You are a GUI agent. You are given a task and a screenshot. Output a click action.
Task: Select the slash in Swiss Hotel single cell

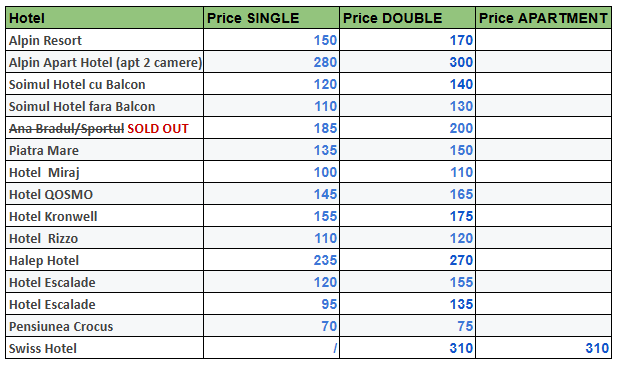tap(335, 348)
